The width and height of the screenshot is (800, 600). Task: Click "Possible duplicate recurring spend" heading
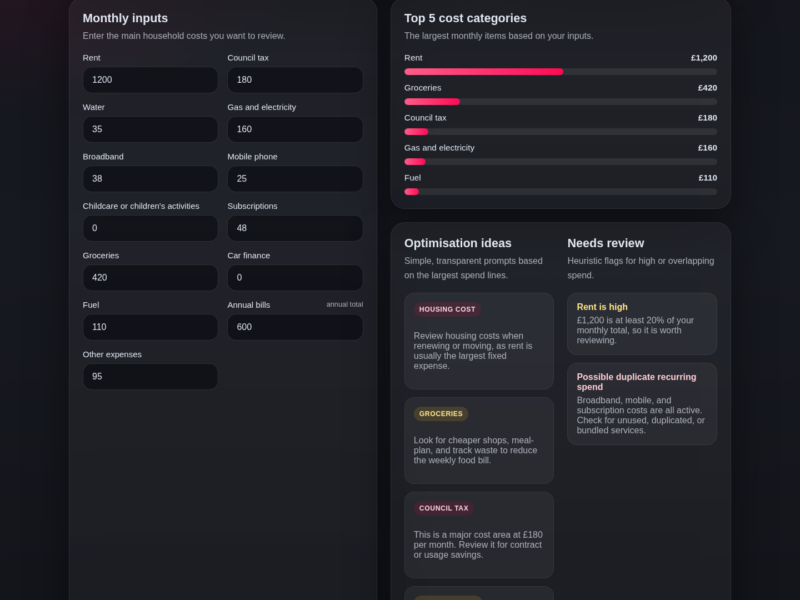(x=636, y=382)
